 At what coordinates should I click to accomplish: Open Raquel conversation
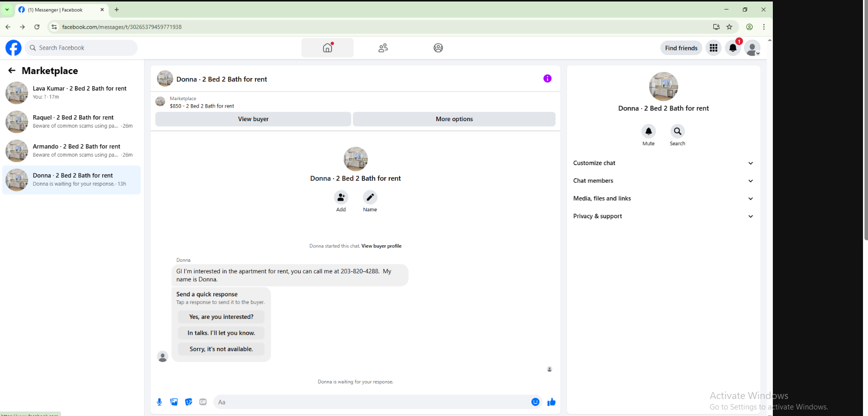[x=72, y=122]
